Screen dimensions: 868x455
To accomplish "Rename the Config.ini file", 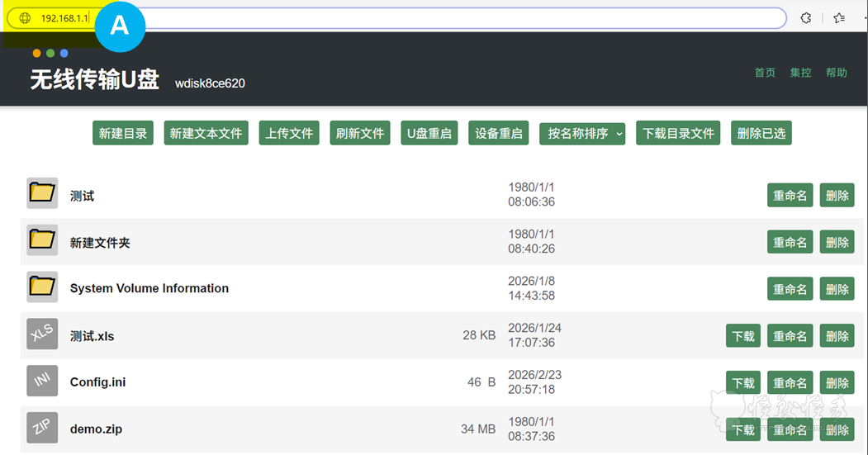I will point(790,383).
